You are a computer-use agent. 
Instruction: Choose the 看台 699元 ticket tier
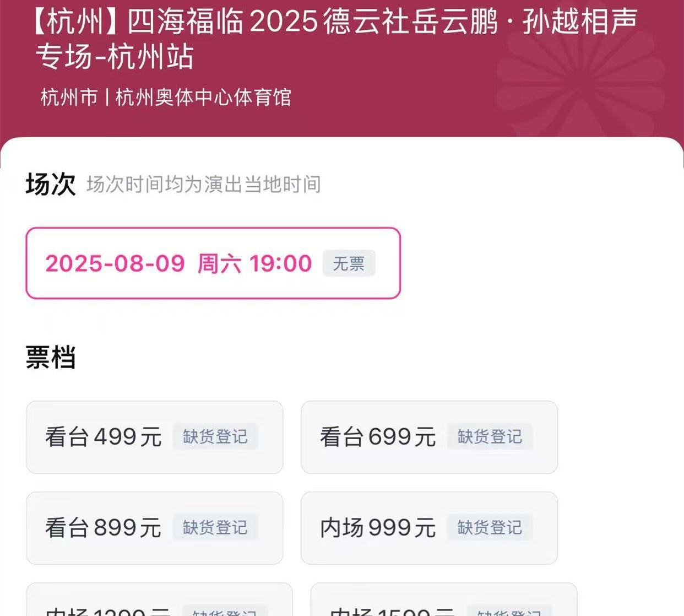point(378,437)
